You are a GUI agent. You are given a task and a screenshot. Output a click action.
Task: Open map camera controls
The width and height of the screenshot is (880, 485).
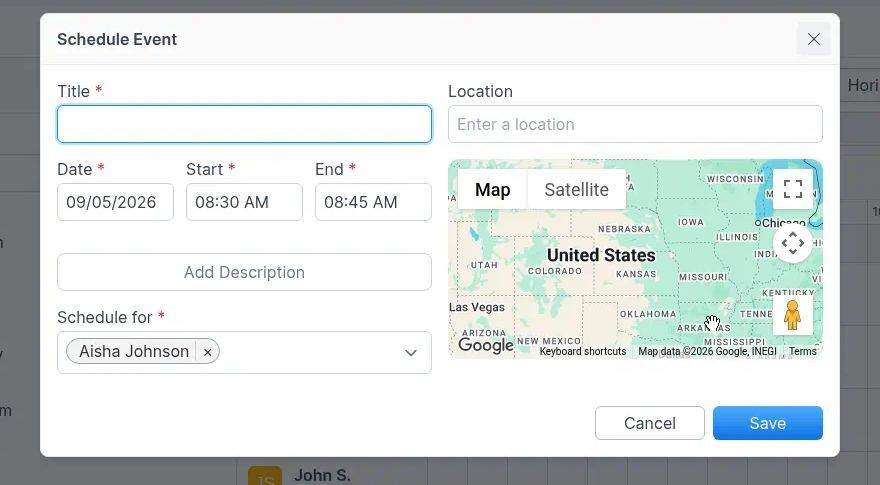pos(792,243)
